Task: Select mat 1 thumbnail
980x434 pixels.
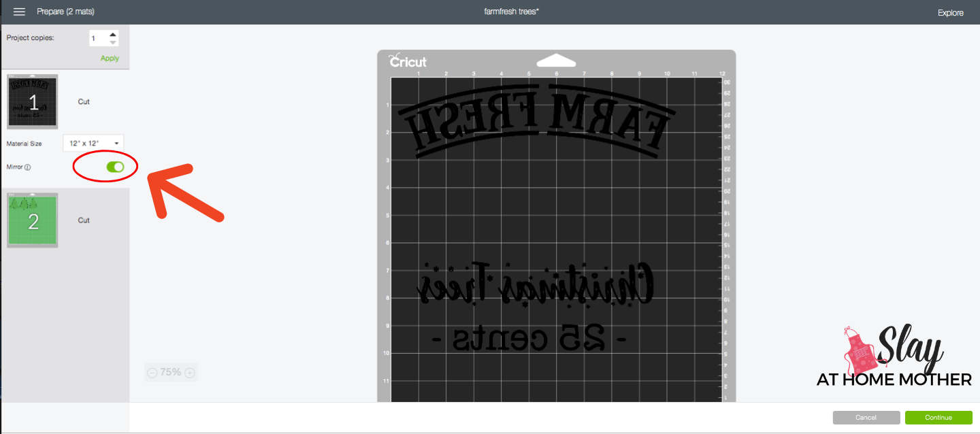Action: pos(33,102)
